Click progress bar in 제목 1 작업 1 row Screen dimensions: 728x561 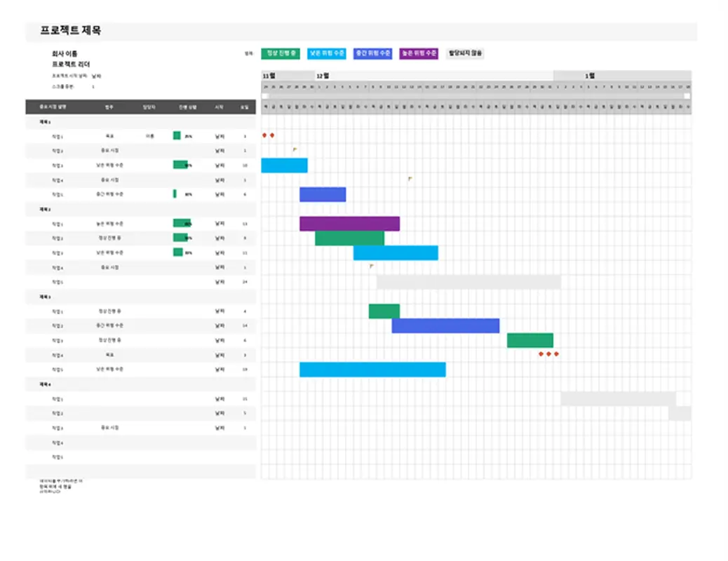coord(177,135)
